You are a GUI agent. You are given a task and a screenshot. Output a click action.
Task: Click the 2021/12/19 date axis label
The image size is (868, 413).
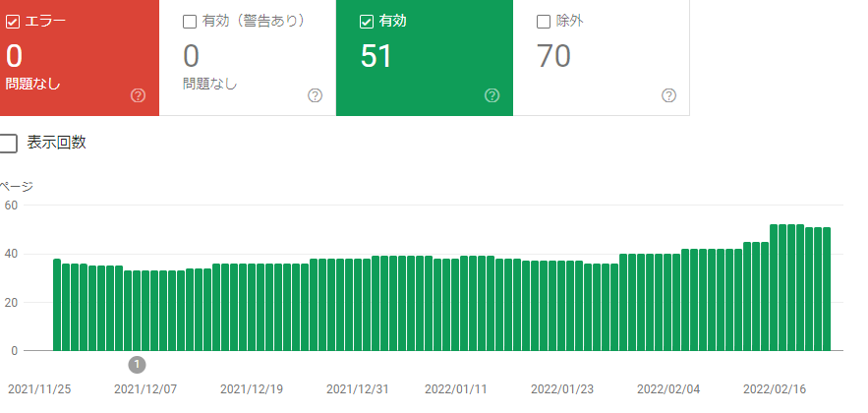click(252, 389)
